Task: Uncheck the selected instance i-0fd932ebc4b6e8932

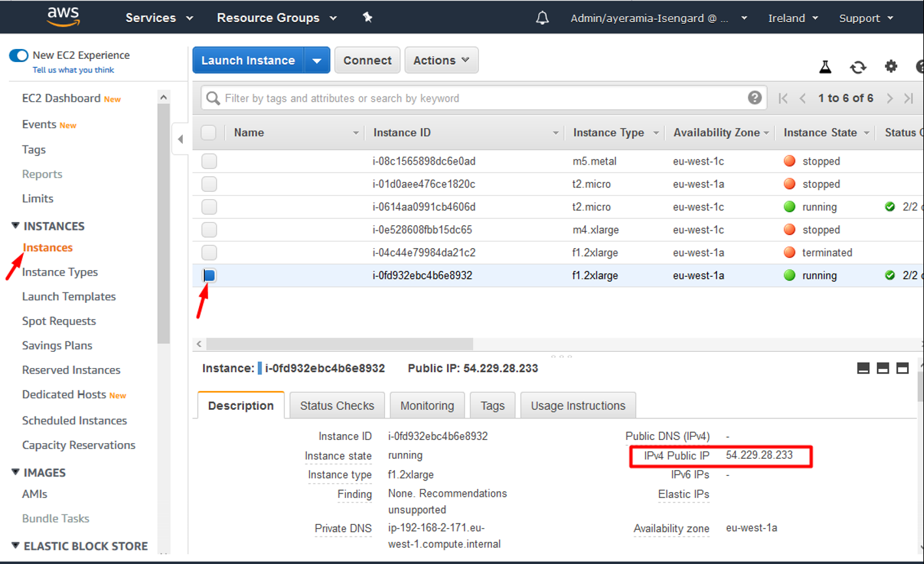Action: pos(209,275)
